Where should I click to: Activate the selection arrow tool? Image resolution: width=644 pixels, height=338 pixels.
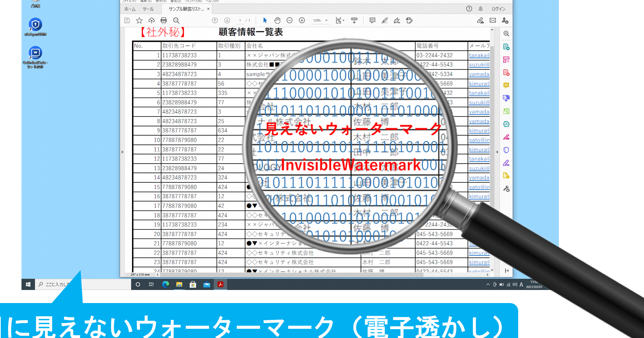click(x=265, y=20)
